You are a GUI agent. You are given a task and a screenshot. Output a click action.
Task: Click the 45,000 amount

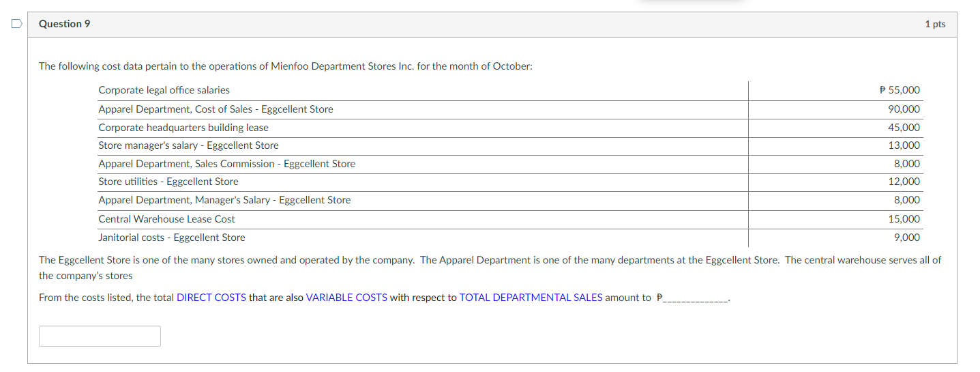pyautogui.click(x=904, y=128)
